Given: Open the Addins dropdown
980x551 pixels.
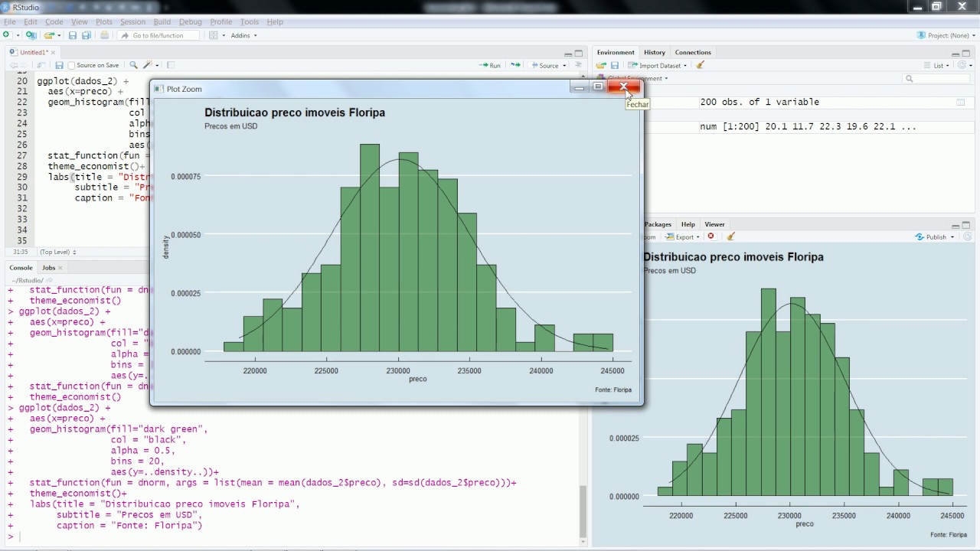Looking at the screenshot, I should click(x=243, y=35).
